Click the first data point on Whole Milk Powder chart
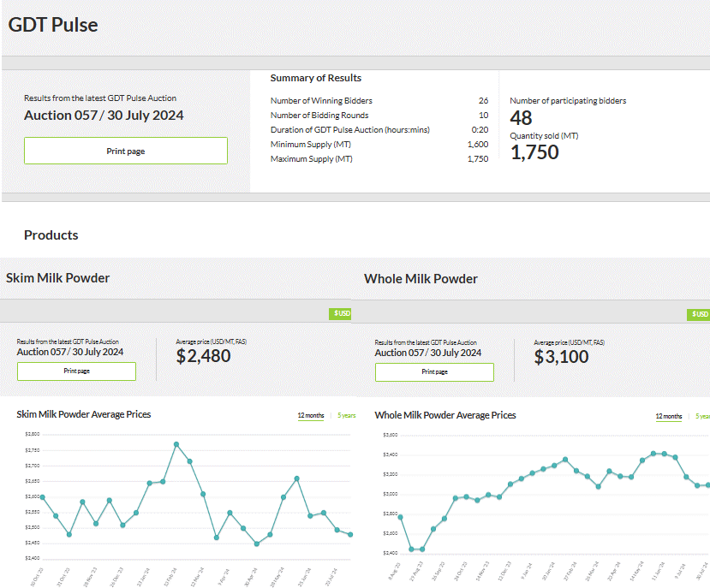Viewport: 710px width, 588px height. pyautogui.click(x=400, y=517)
